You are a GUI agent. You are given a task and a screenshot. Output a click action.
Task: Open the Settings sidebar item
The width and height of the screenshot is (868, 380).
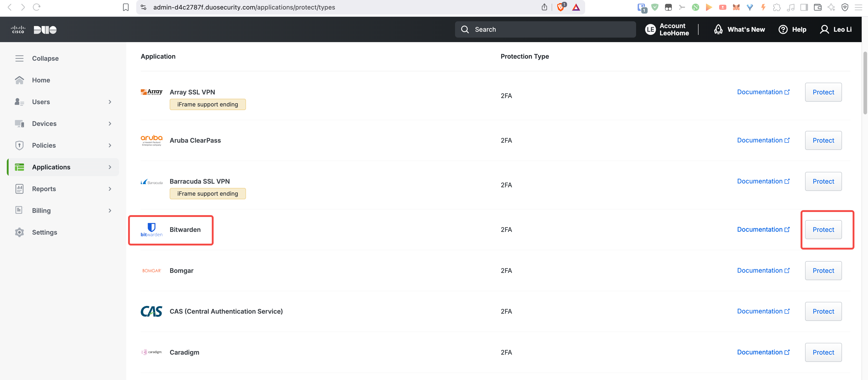(x=63, y=232)
